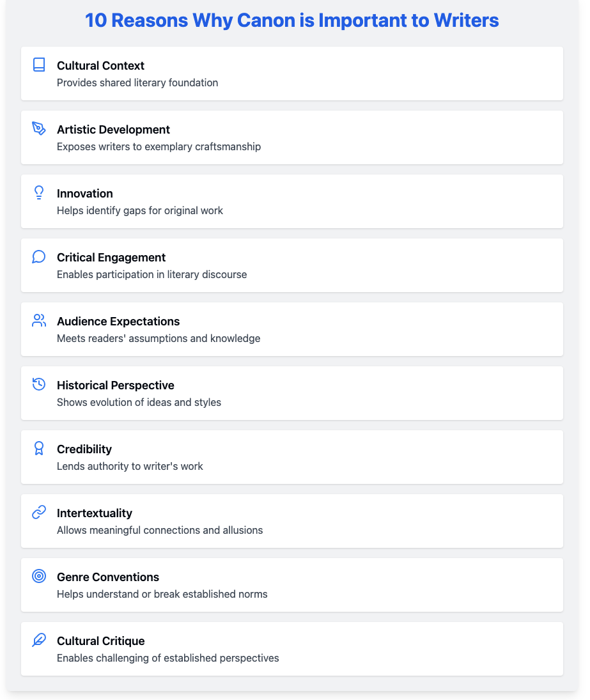This screenshot has width=590, height=700.
Task: Click the history clock icon for Historical Perspective
Action: (39, 384)
